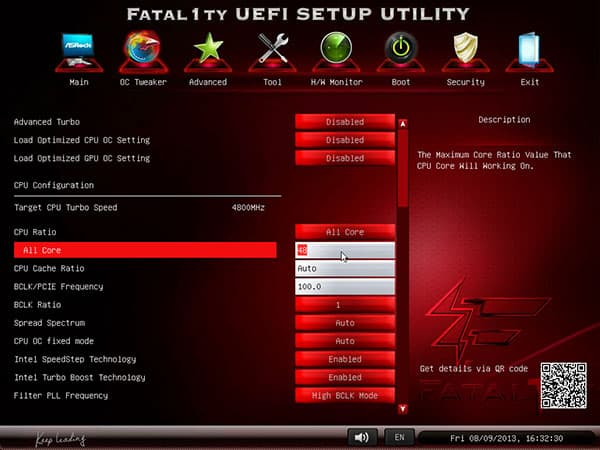Open Load Optimized GPU OC Setting value
Screen dimensions: 600x450
345,158
